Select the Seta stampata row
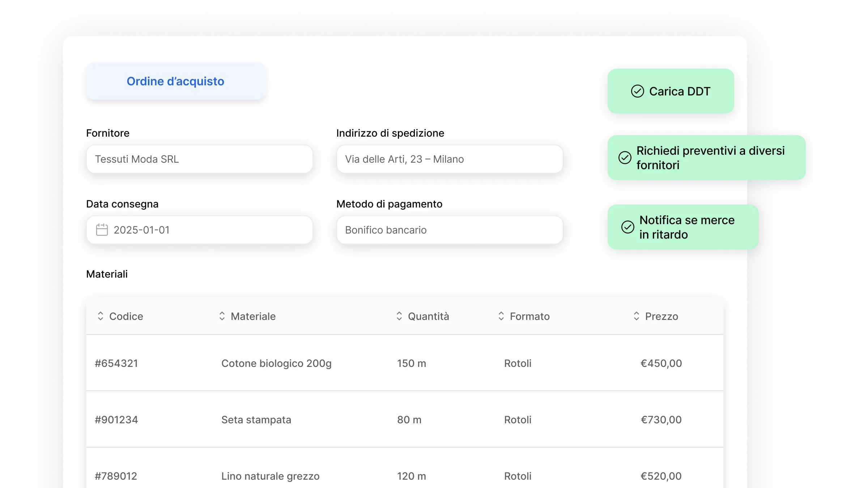This screenshot has height=488, width=868. [x=256, y=420]
